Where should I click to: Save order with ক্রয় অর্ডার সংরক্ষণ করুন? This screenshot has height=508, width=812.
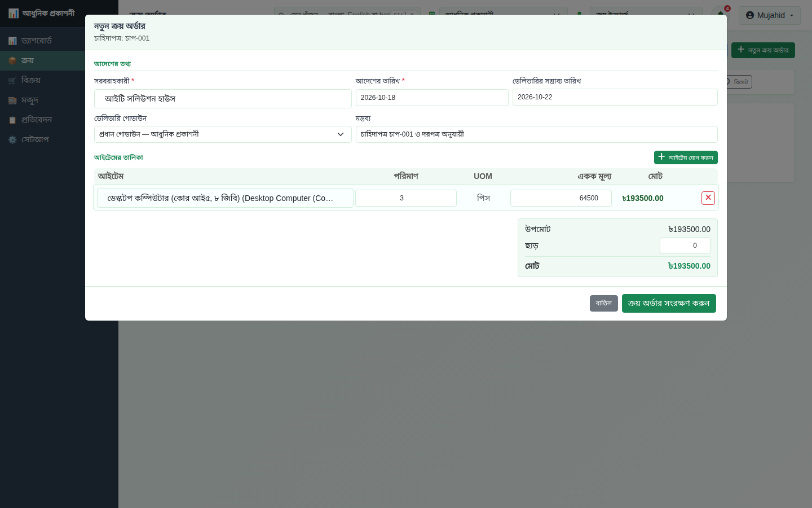[669, 303]
